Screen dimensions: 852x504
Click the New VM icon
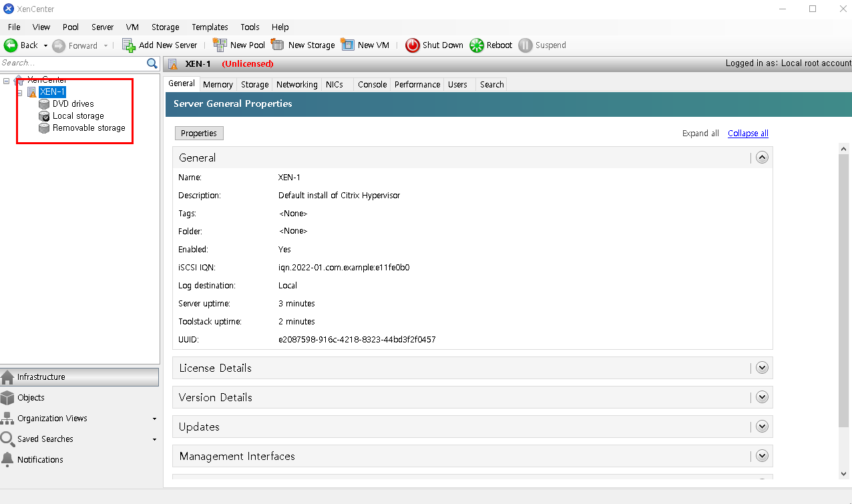pyautogui.click(x=347, y=45)
